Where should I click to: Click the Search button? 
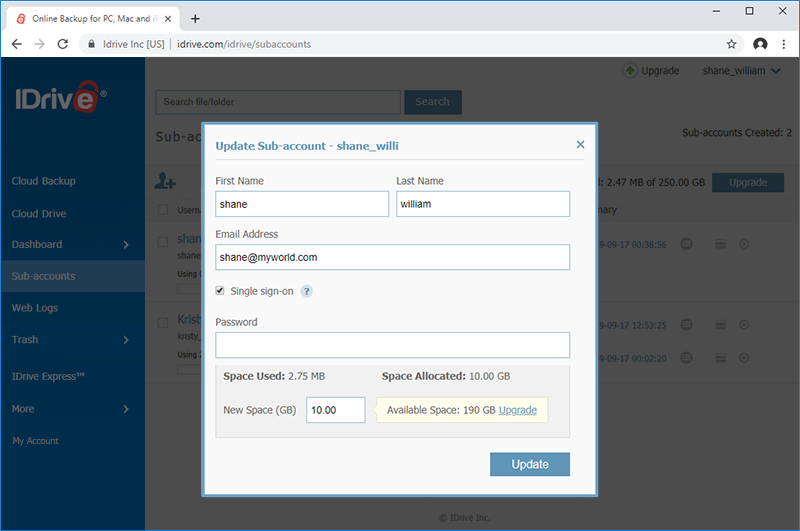tap(433, 102)
